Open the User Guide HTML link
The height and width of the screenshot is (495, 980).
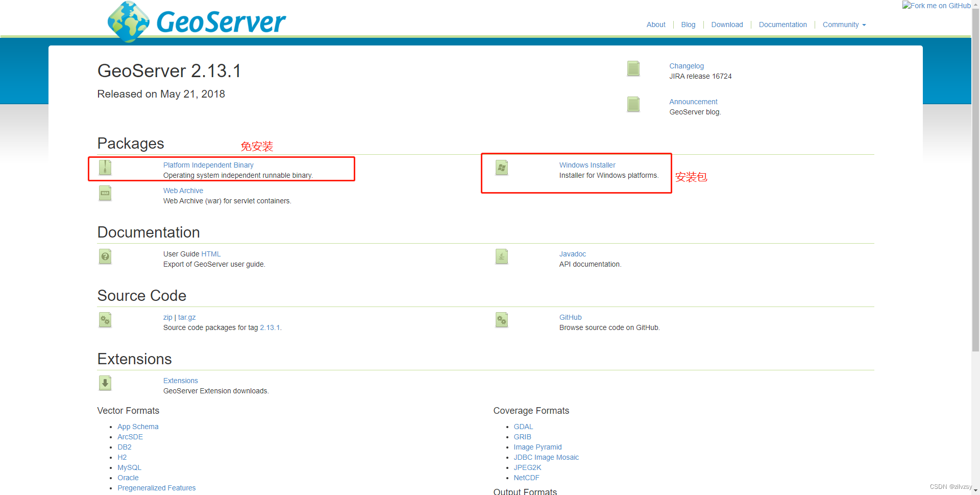[x=211, y=254]
